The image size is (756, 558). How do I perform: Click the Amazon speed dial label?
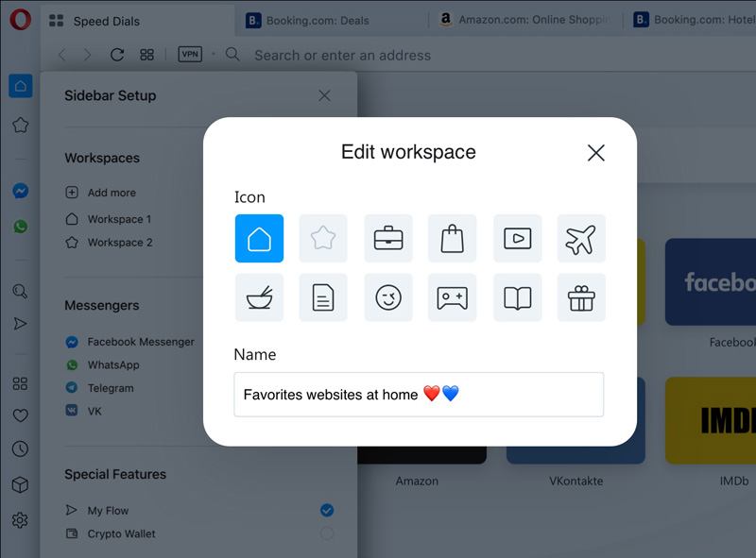(x=417, y=481)
